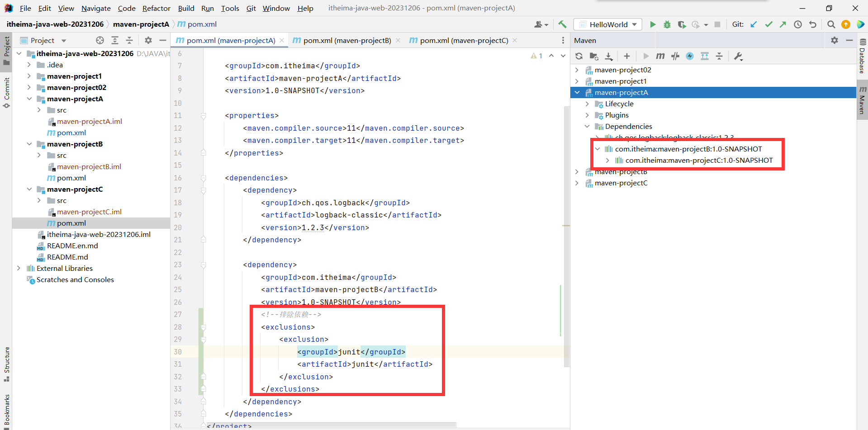This screenshot has width=868, height=430.
Task: Open Maven panel gear options
Action: (835, 40)
